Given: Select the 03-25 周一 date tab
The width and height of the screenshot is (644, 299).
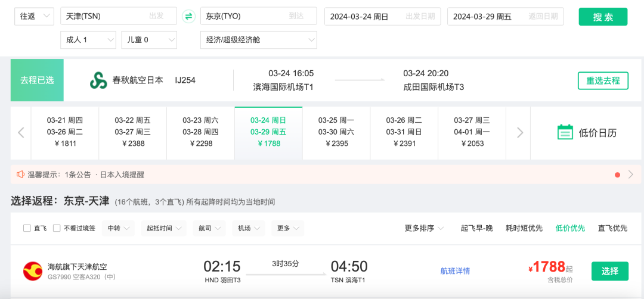Looking at the screenshot, I should 336,132.
